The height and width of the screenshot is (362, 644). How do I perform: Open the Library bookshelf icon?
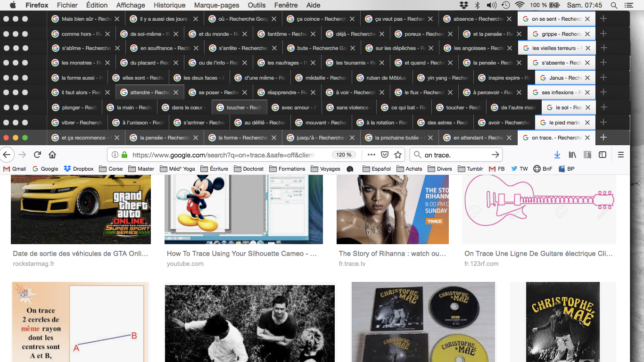(x=572, y=155)
